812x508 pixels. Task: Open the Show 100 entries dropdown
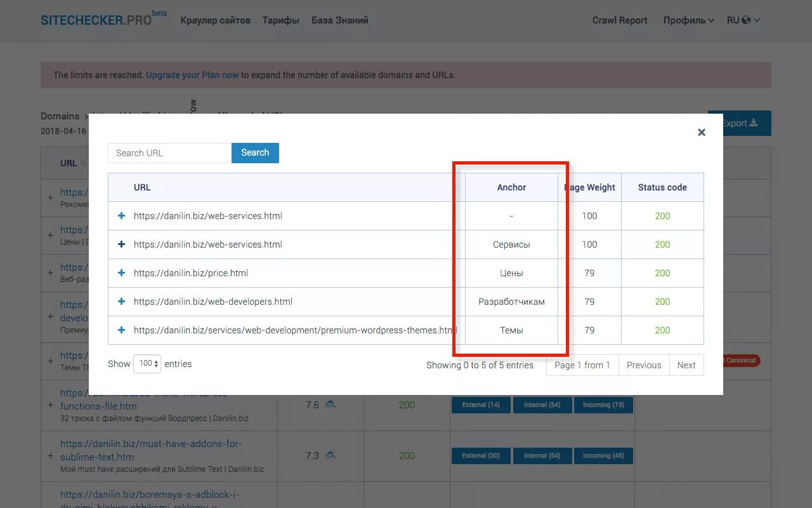147,364
